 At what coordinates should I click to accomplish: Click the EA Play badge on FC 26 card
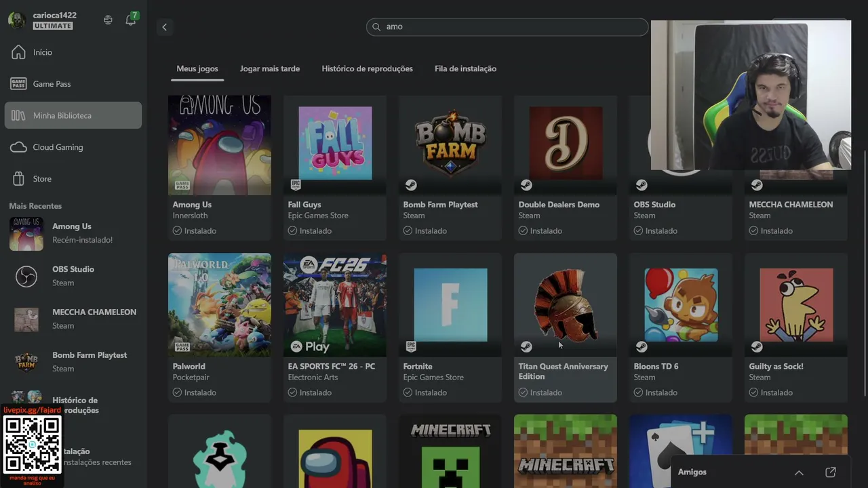click(x=310, y=347)
